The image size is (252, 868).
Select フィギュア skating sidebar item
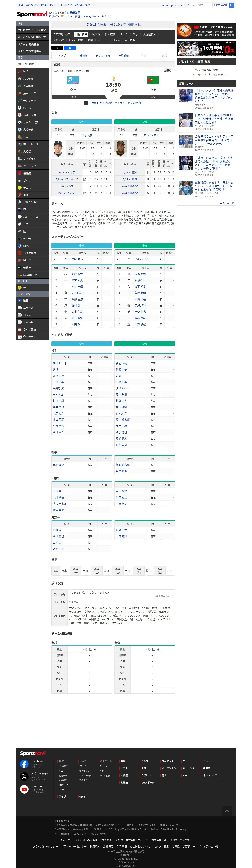coord(33,159)
